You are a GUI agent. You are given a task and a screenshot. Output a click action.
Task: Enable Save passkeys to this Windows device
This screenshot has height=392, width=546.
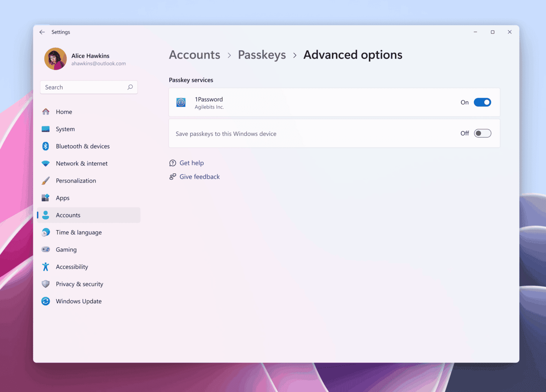tap(482, 133)
